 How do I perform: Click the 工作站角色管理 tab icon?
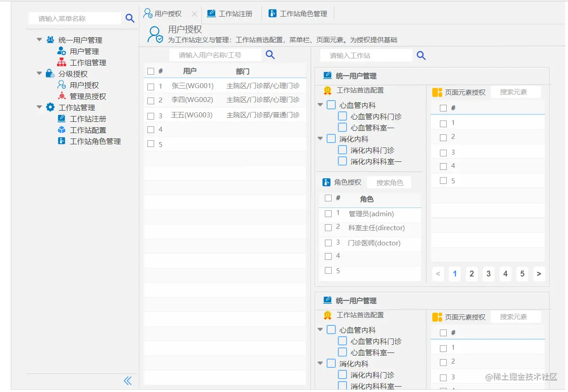(272, 13)
